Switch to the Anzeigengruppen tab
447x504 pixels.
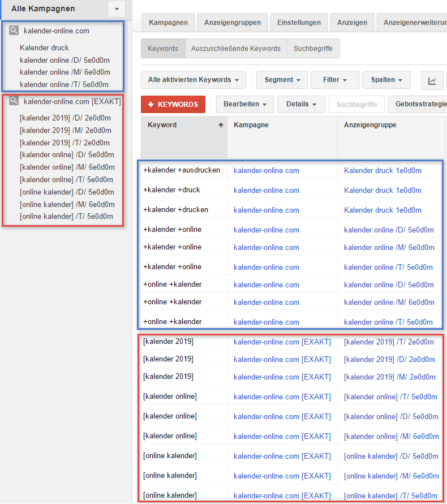233,23
